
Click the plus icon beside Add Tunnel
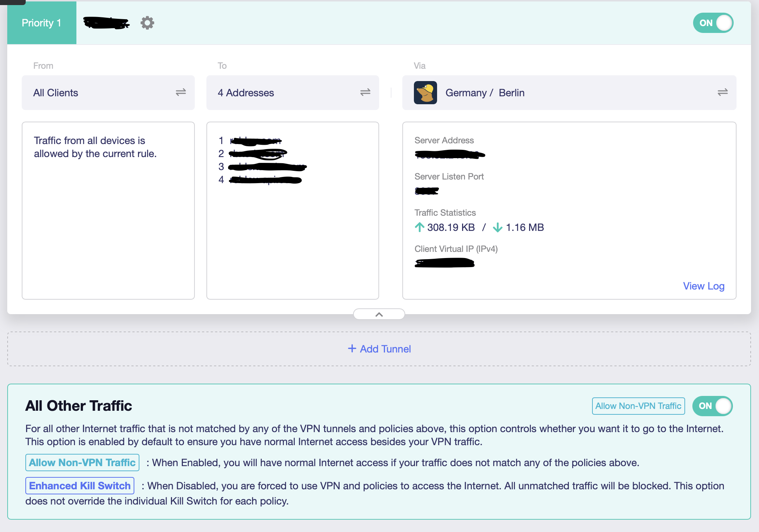click(x=352, y=349)
